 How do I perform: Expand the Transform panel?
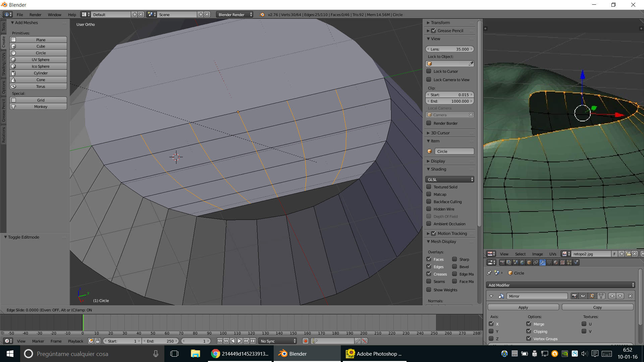pyautogui.click(x=440, y=22)
